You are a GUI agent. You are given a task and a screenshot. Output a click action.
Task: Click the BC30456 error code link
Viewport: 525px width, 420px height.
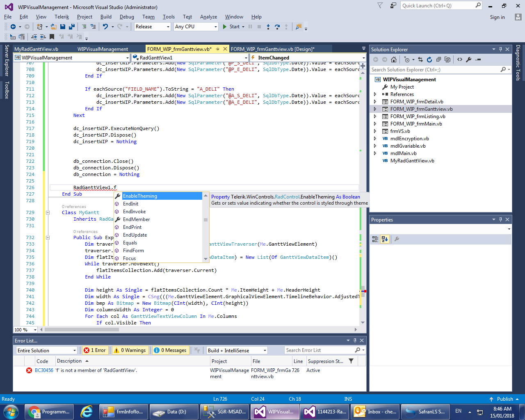[44, 370]
